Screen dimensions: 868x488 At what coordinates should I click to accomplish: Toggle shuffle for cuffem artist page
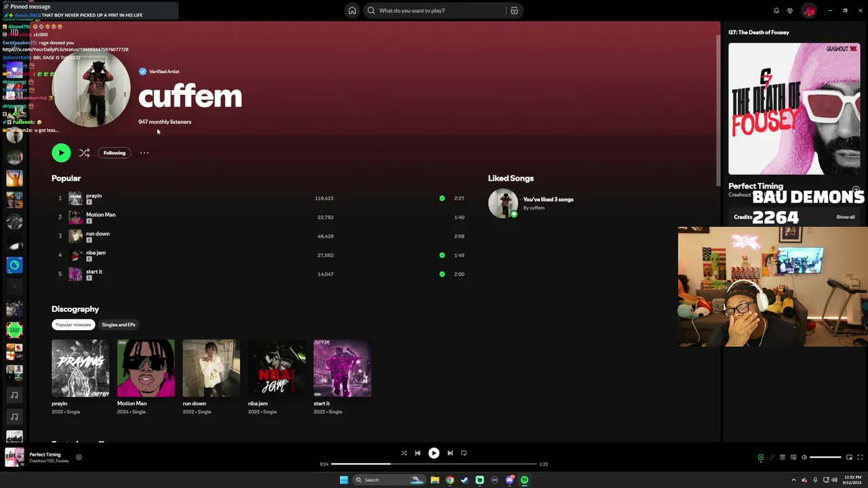coord(84,152)
